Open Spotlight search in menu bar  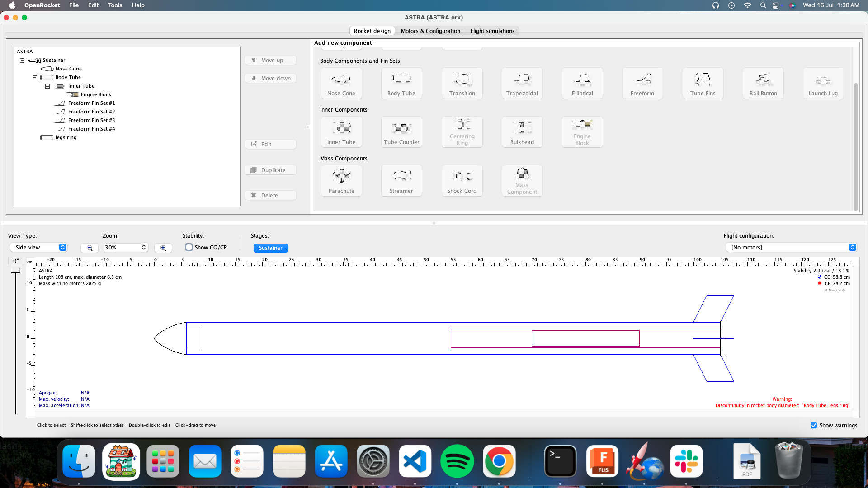click(763, 5)
